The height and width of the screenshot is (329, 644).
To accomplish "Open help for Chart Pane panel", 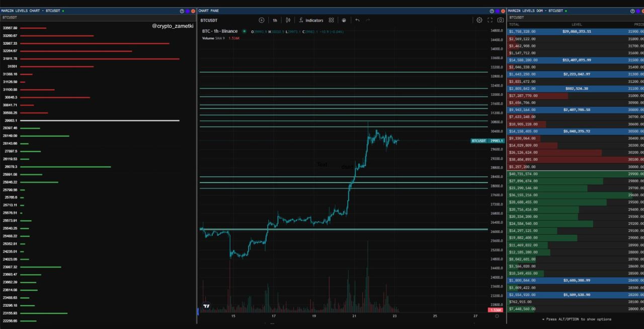I will [x=492, y=11].
